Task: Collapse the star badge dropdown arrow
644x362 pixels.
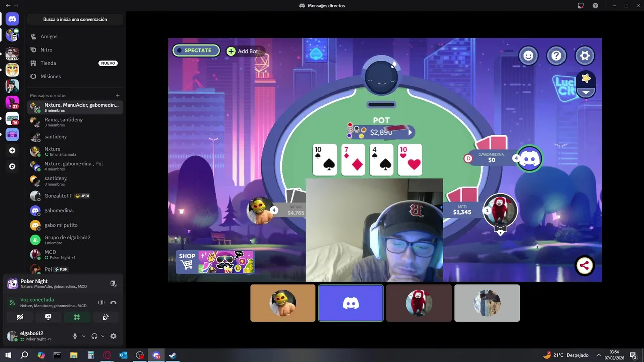Action: 585,92
